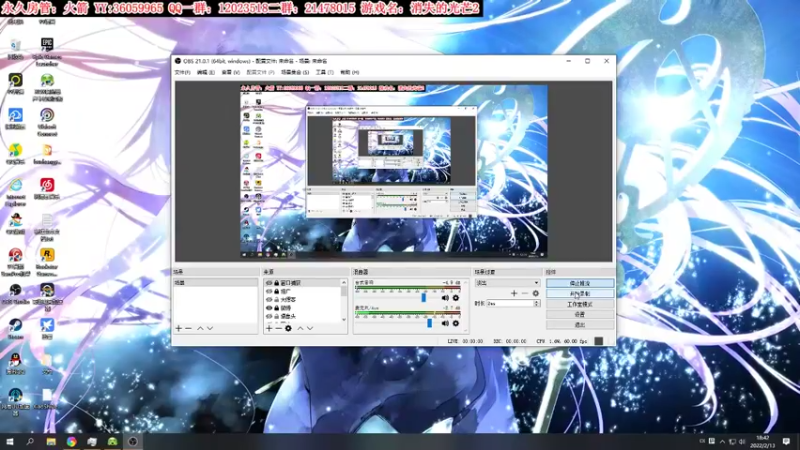
Task: Select Internet Explorer desktop icon
Action: tap(15, 192)
